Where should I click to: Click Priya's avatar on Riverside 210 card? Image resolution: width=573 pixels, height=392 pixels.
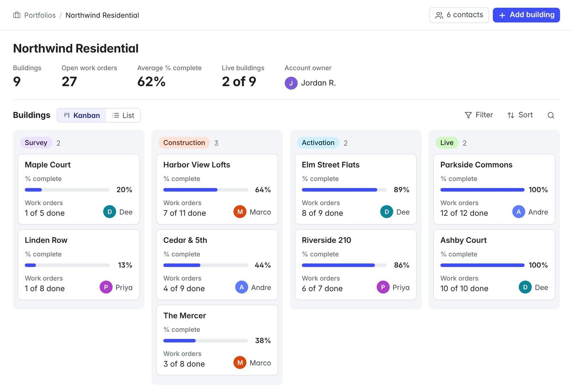pyautogui.click(x=383, y=287)
